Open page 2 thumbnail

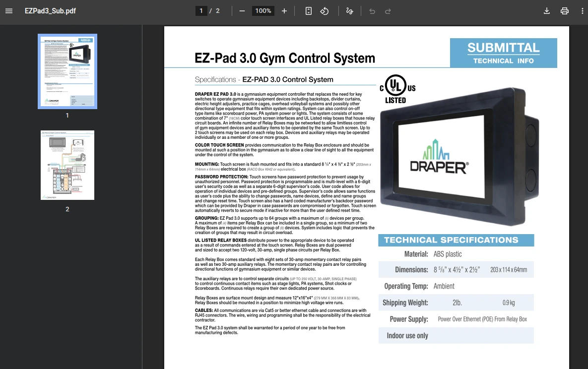(67, 165)
